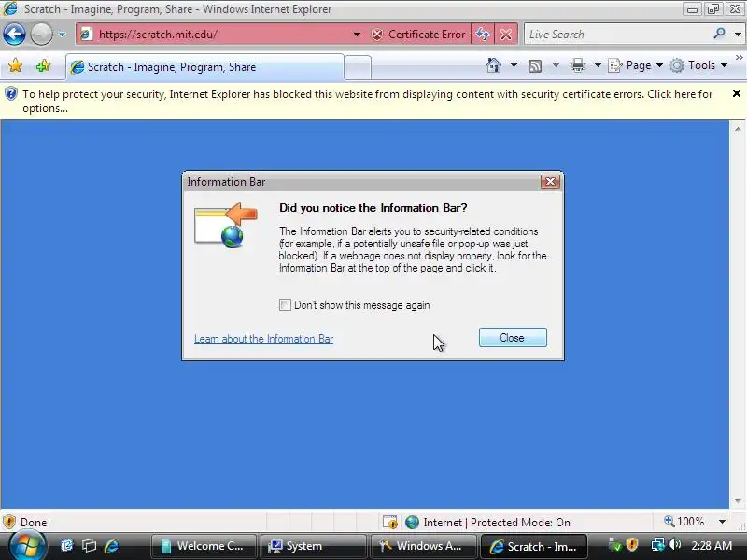Click the first Quick Launch gadget icon
This screenshot has height=560, width=747.
(66, 546)
